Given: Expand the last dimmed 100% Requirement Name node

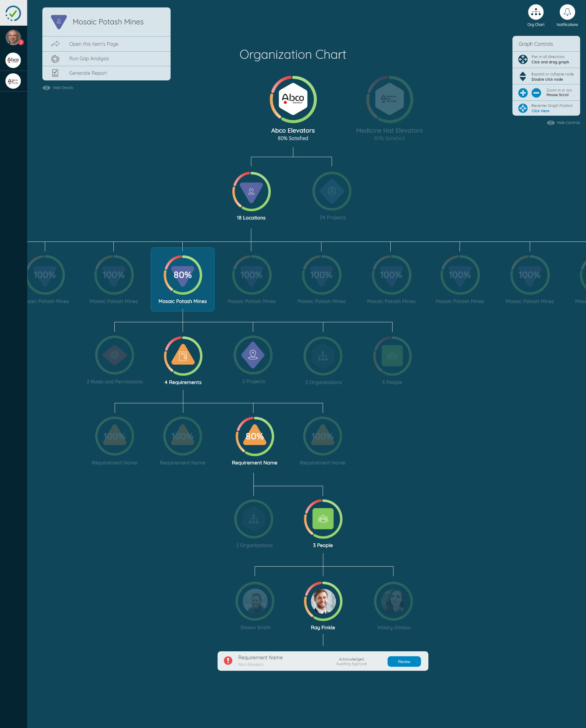Looking at the screenshot, I should [323, 436].
